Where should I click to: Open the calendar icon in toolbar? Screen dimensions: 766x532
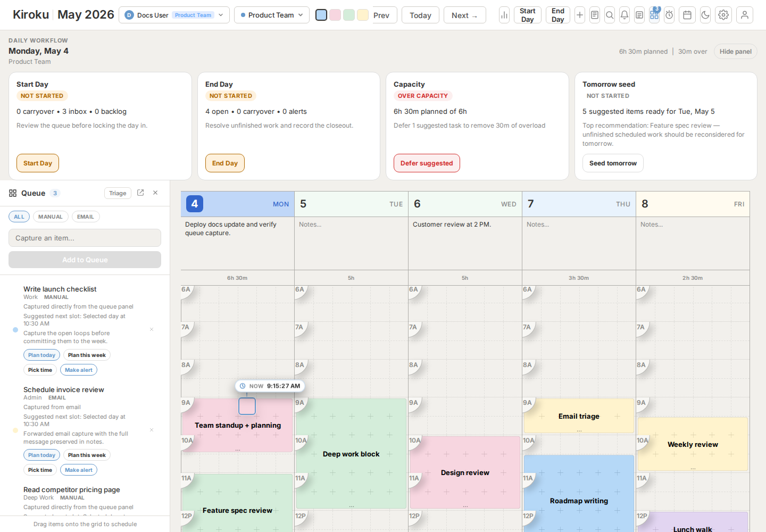click(x=687, y=15)
